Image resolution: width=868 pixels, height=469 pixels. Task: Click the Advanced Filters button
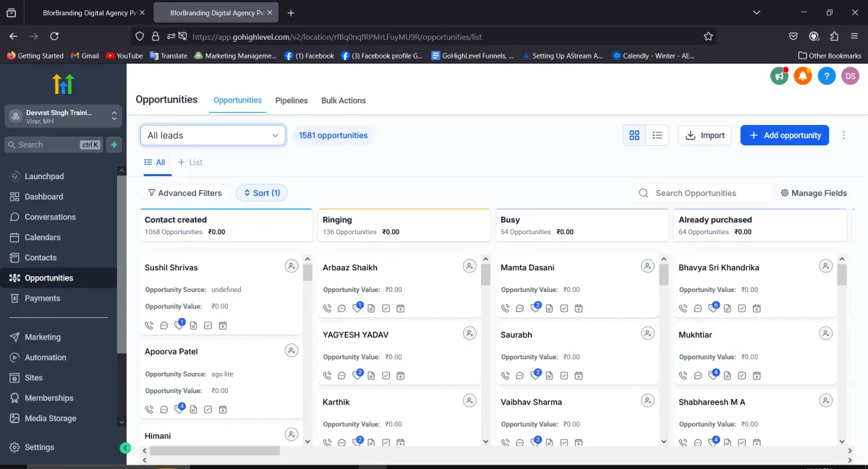(184, 193)
